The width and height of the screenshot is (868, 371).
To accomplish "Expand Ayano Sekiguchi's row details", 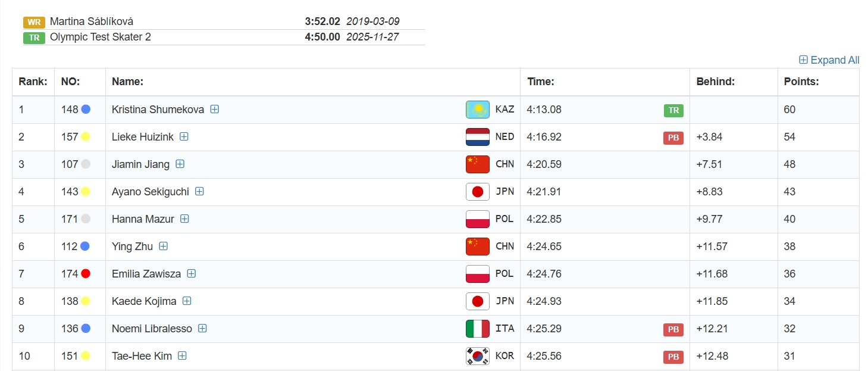I will tap(199, 192).
